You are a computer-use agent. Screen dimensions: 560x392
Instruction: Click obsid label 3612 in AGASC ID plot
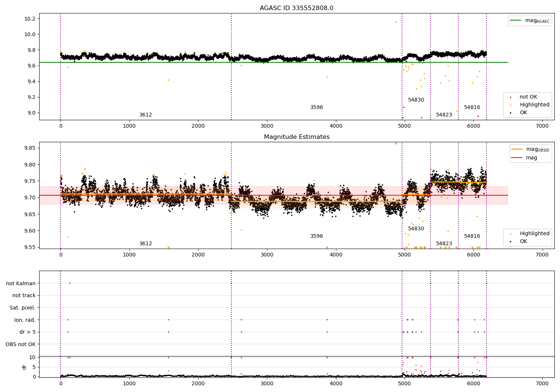coord(146,115)
